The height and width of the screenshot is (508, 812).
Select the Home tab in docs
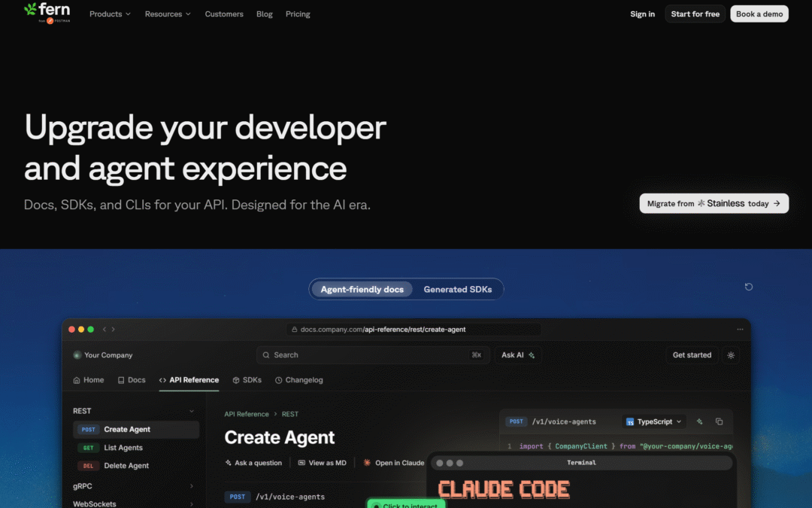89,380
